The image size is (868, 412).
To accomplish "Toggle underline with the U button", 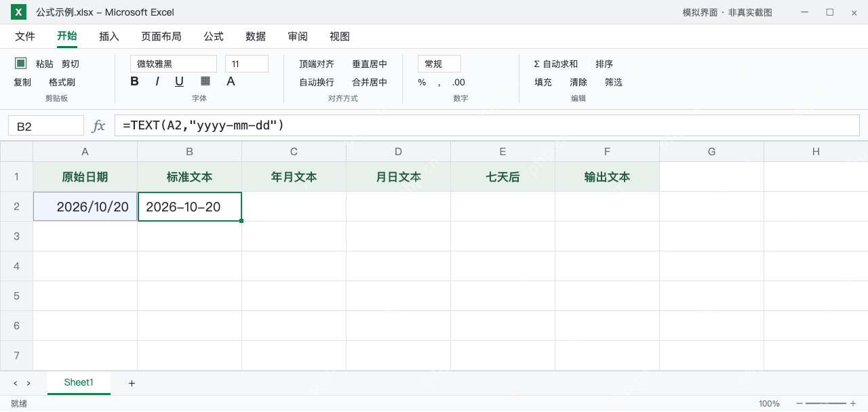I will [x=180, y=81].
